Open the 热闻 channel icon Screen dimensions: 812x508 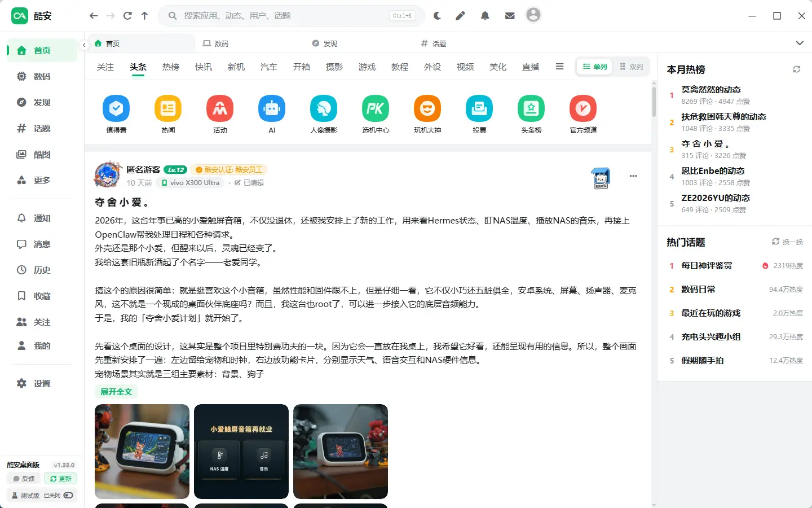click(168, 108)
